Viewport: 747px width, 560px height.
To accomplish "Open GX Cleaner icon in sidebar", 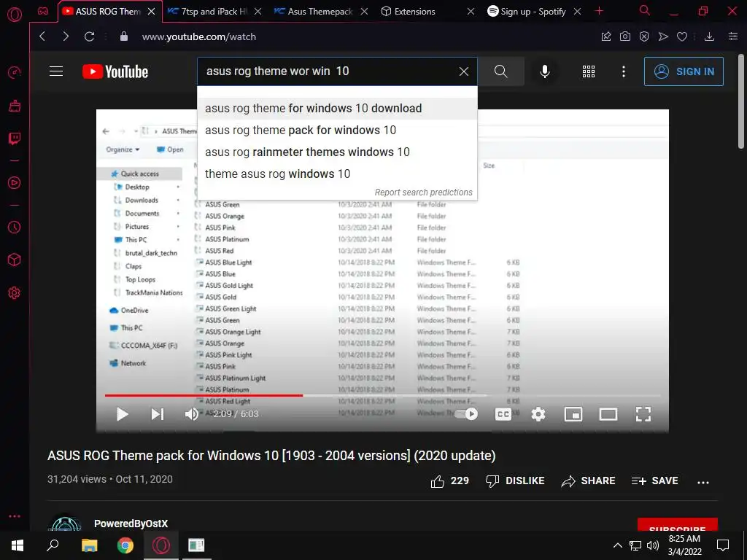I will click(15, 106).
